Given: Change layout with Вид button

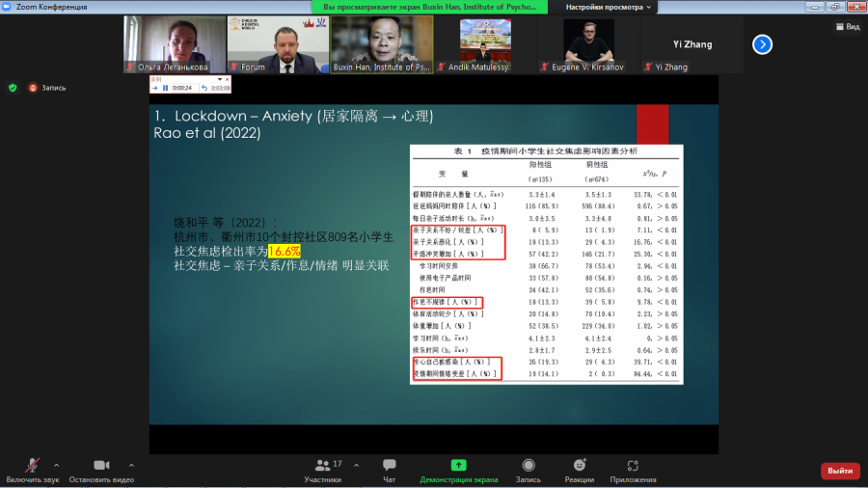Looking at the screenshot, I should tap(848, 26).
